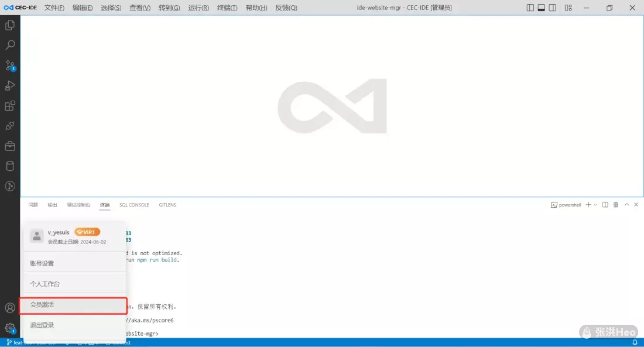Open the Explorer files icon in activity bar
The image size is (644, 347).
click(x=10, y=25)
